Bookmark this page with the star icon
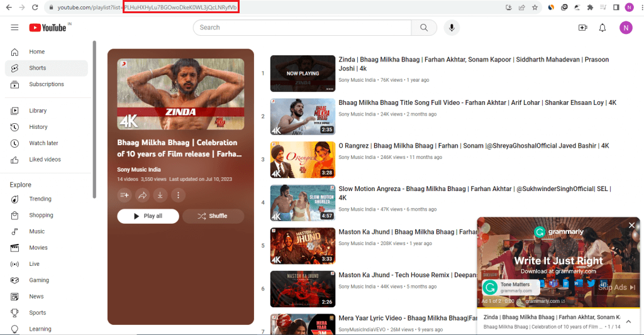This screenshot has height=335, width=644. (x=535, y=8)
